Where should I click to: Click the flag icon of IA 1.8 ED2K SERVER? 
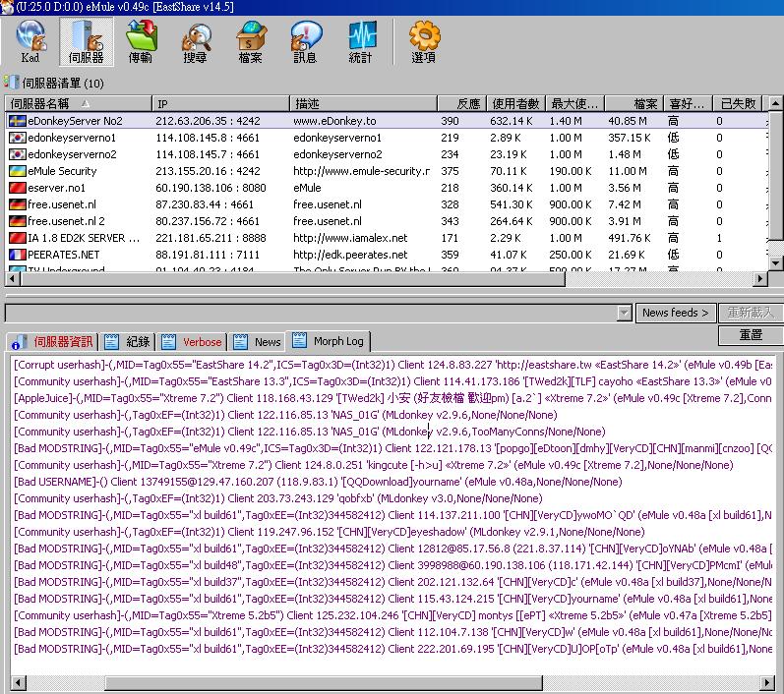pyautogui.click(x=18, y=238)
